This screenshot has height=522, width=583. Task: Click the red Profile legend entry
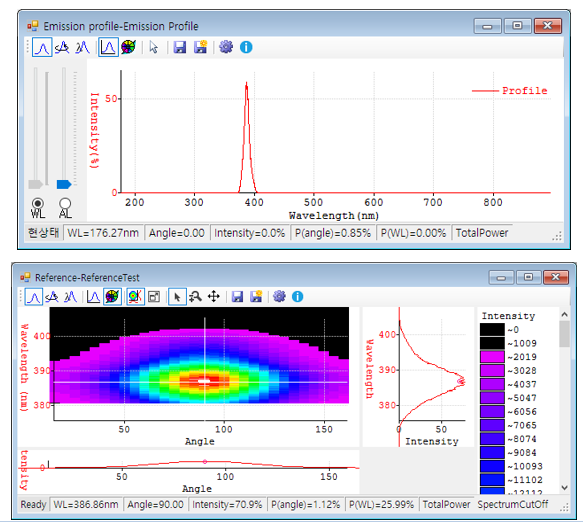[509, 91]
